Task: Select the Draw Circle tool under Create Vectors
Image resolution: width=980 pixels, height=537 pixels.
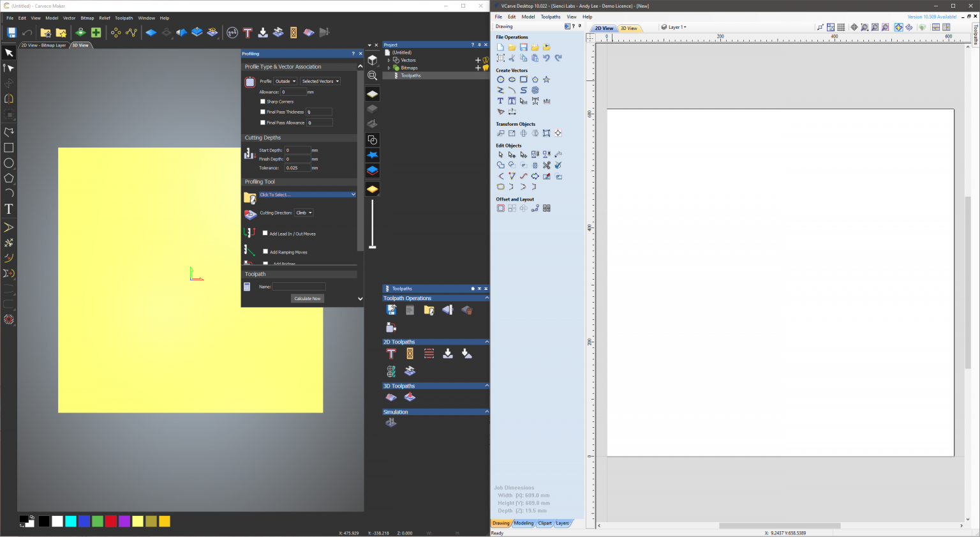Action: point(501,79)
